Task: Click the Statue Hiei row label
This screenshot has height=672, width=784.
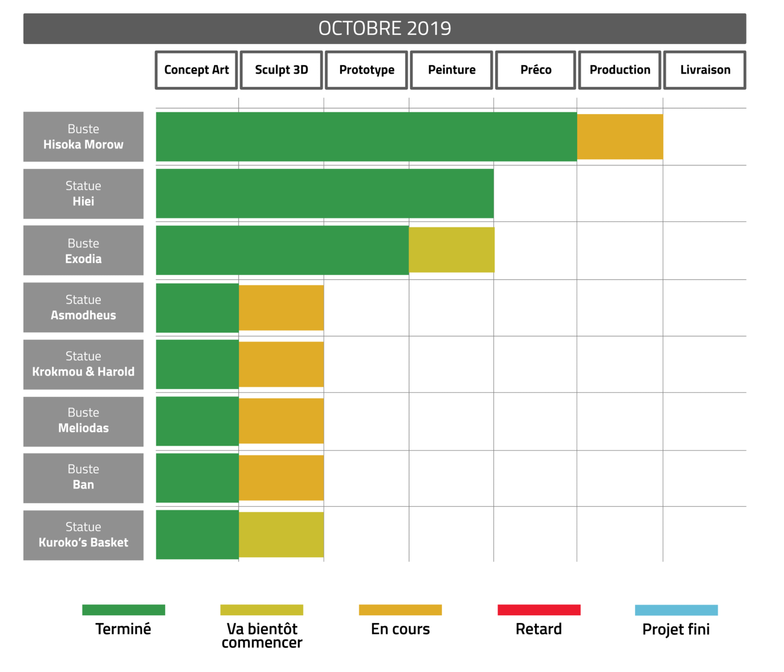Action: [x=83, y=194]
